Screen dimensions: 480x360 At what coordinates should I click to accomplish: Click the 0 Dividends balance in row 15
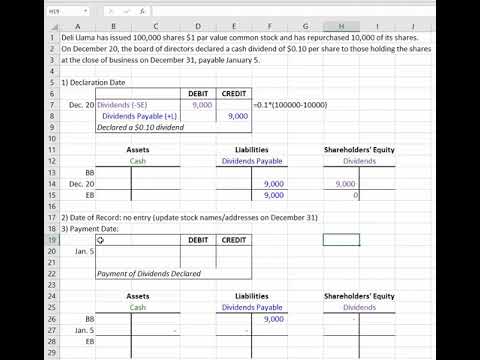click(x=356, y=195)
